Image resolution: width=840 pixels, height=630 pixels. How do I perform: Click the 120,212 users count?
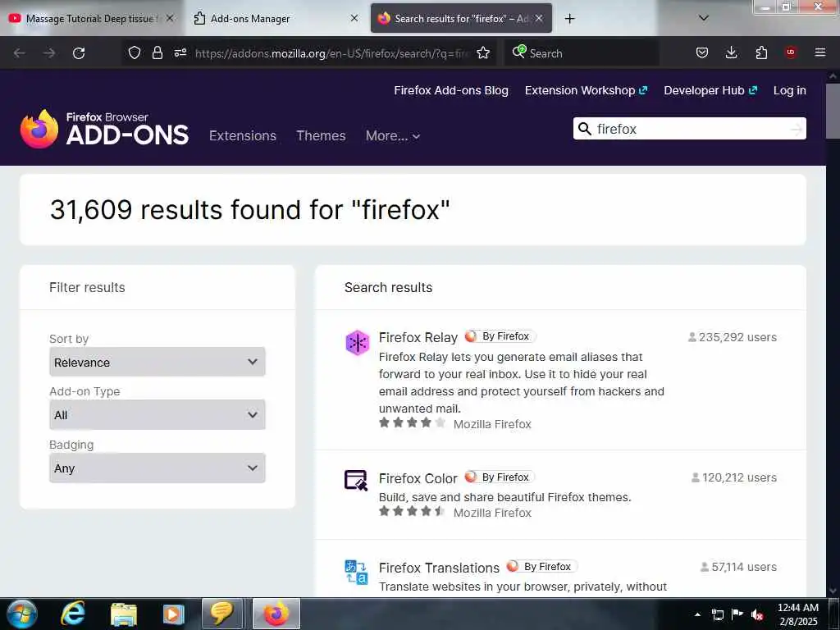tap(734, 477)
